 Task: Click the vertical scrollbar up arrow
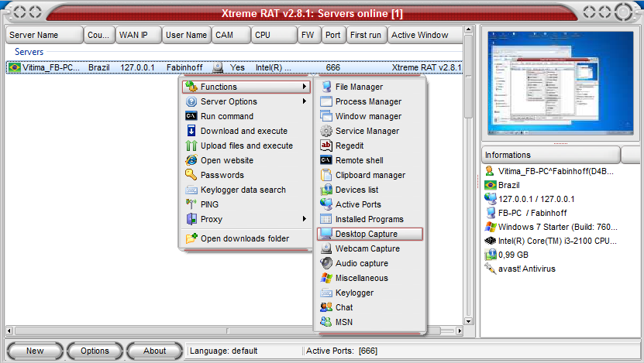468,30
